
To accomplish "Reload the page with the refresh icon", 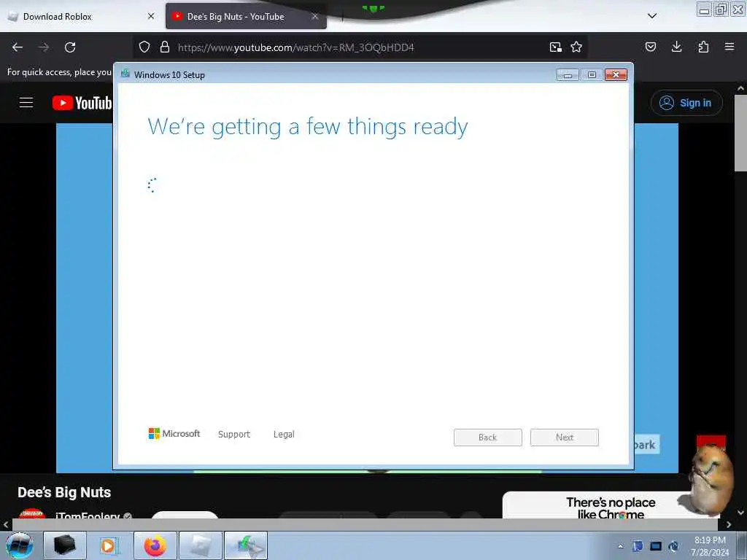I will pyautogui.click(x=70, y=47).
